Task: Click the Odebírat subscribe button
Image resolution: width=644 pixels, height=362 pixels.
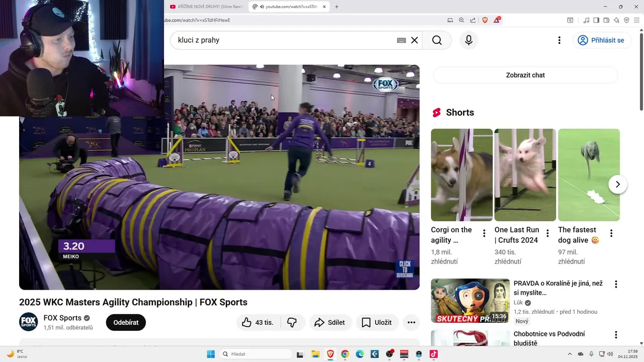Action: [x=126, y=322]
